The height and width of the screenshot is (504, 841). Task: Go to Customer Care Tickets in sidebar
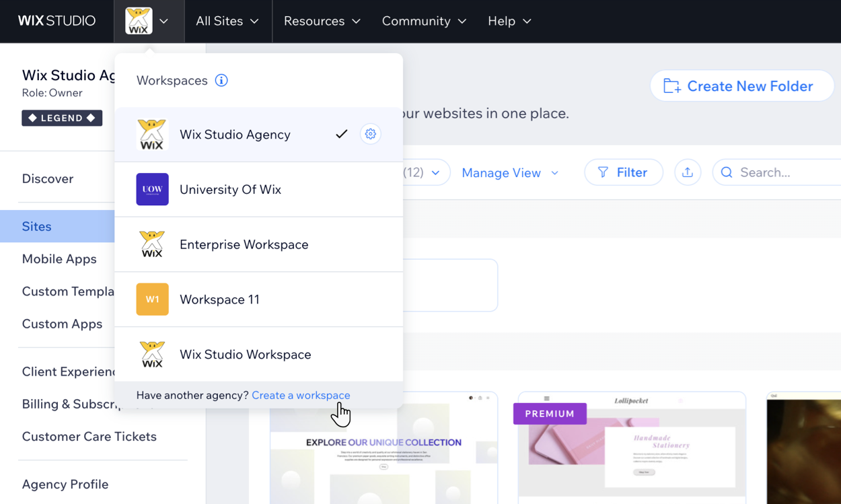(89, 436)
